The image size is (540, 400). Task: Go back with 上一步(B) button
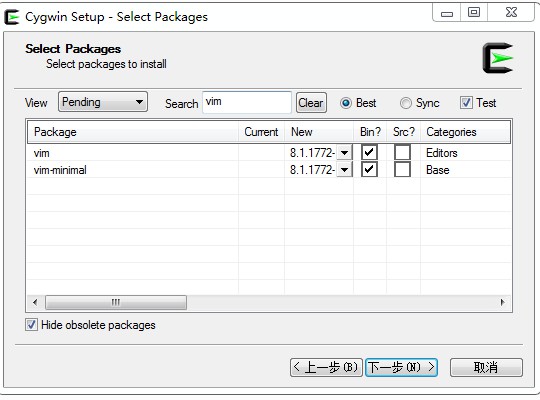click(x=326, y=367)
